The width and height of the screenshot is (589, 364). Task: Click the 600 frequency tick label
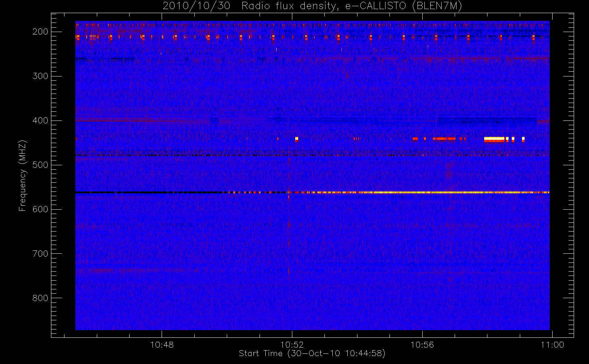pyautogui.click(x=40, y=209)
